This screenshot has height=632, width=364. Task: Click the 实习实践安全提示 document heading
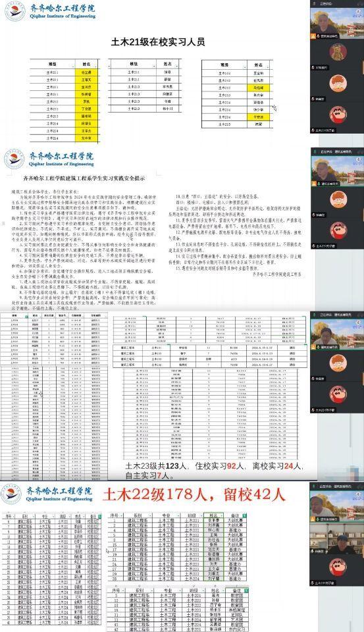coord(84,177)
